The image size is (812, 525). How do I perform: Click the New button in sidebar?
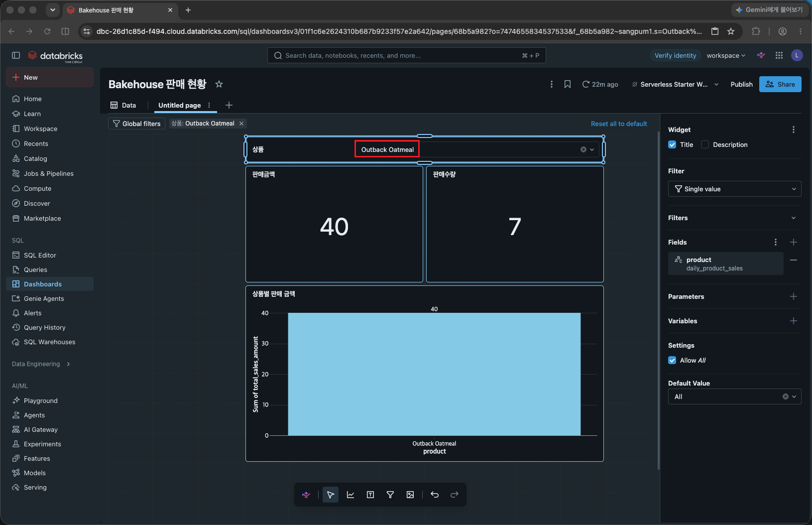point(50,77)
